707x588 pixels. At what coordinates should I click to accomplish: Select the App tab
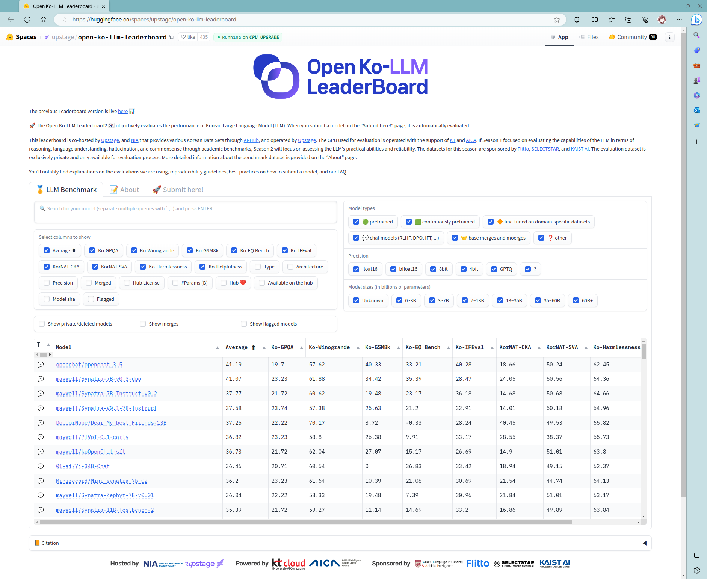(x=559, y=37)
